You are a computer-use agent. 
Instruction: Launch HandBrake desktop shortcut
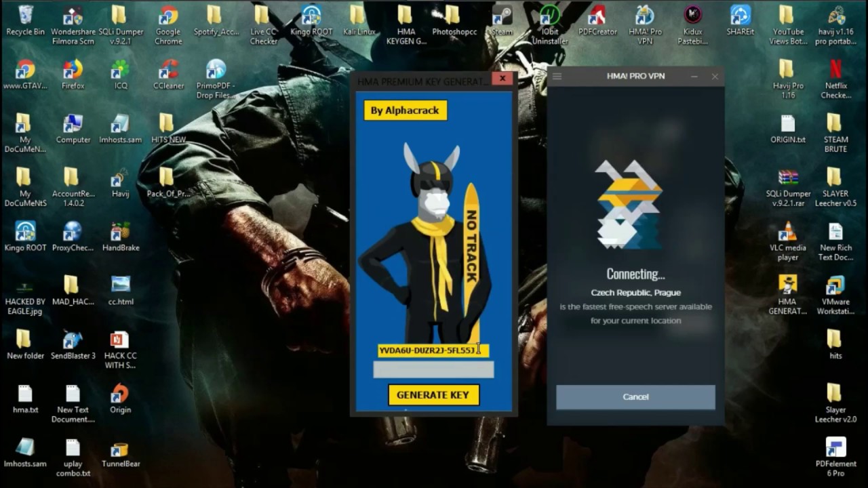coord(120,237)
